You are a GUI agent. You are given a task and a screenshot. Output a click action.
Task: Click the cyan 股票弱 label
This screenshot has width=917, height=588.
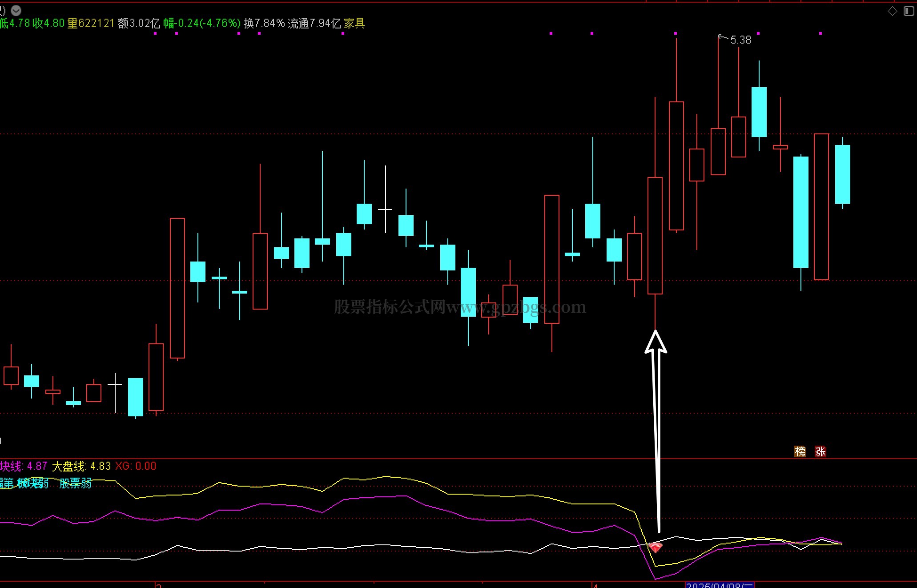point(76,483)
